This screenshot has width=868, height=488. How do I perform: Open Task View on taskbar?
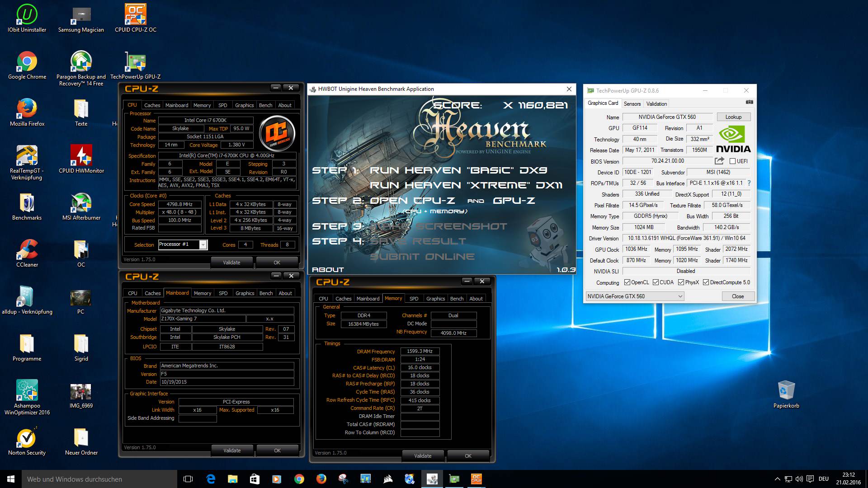188,479
